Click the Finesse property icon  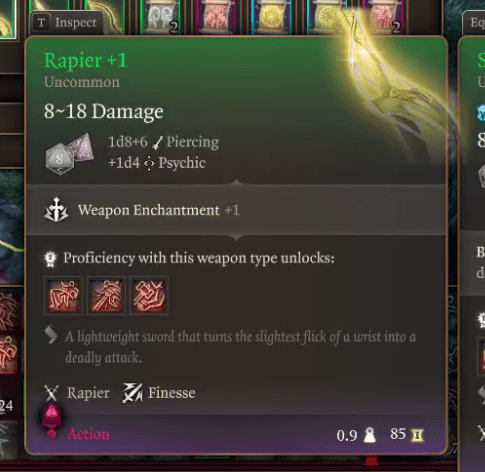pos(132,393)
